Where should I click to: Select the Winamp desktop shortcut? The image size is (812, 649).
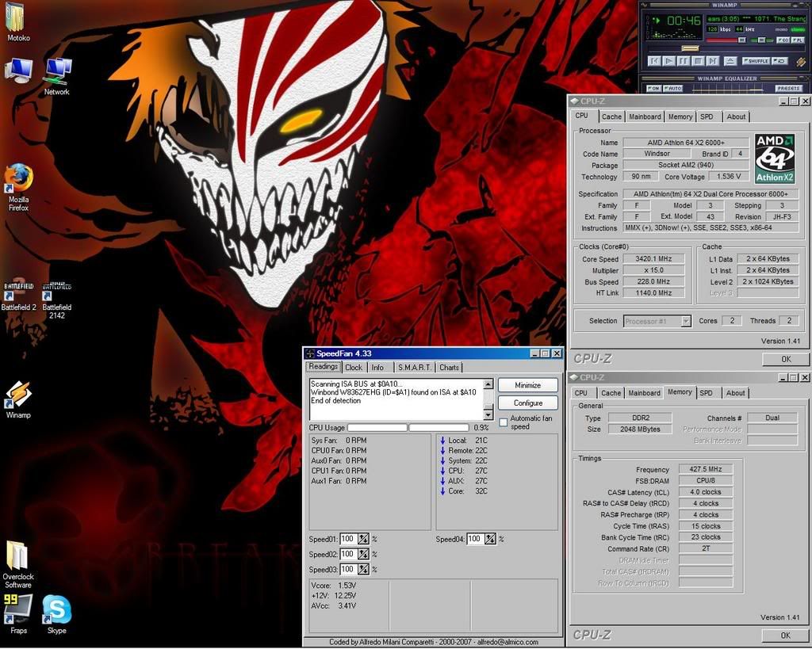[x=18, y=399]
